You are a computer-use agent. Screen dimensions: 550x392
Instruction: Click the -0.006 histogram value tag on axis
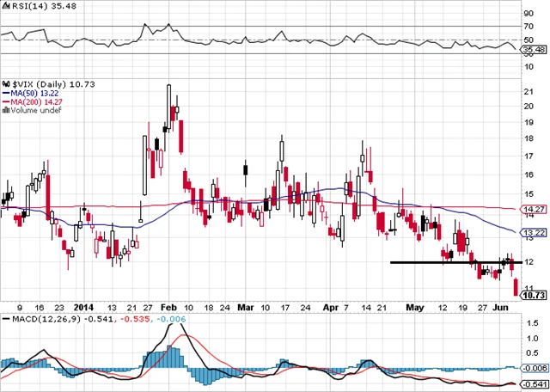click(535, 367)
